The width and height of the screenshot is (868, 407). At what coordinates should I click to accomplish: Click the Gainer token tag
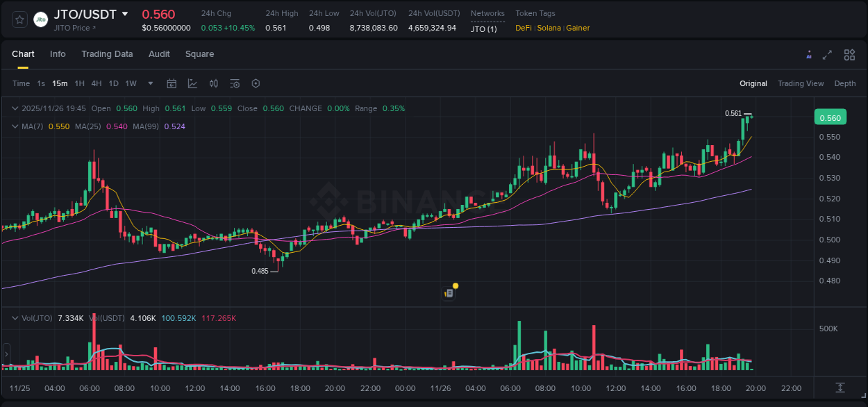pos(577,28)
